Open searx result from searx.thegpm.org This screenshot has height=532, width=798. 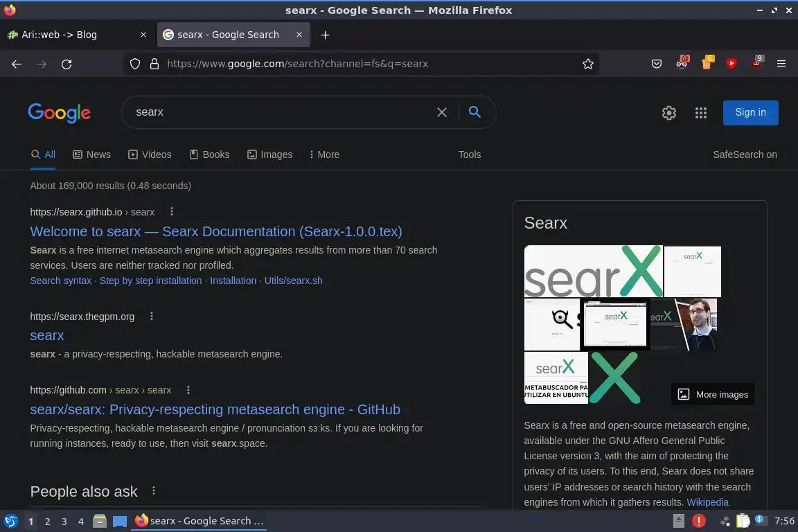[47, 335]
